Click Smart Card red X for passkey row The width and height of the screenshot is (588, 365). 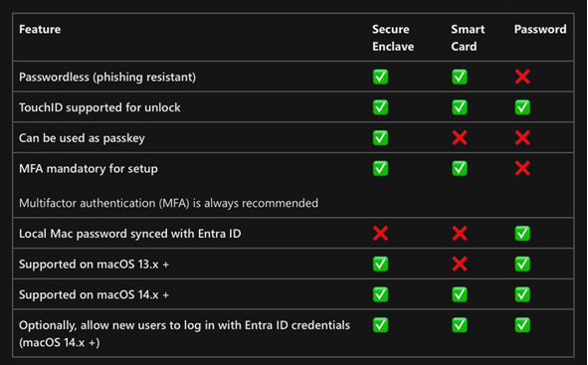tap(460, 138)
